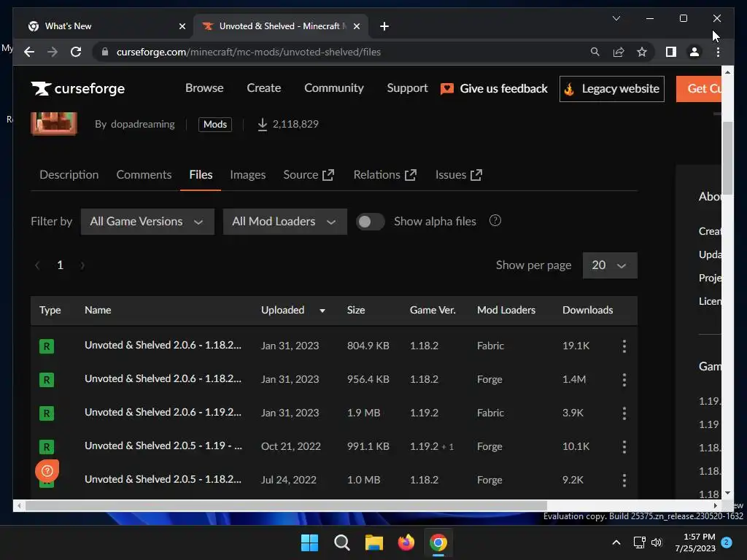Click the vertical page scrollbar
Image resolution: width=747 pixels, height=560 pixels.
[x=727, y=157]
